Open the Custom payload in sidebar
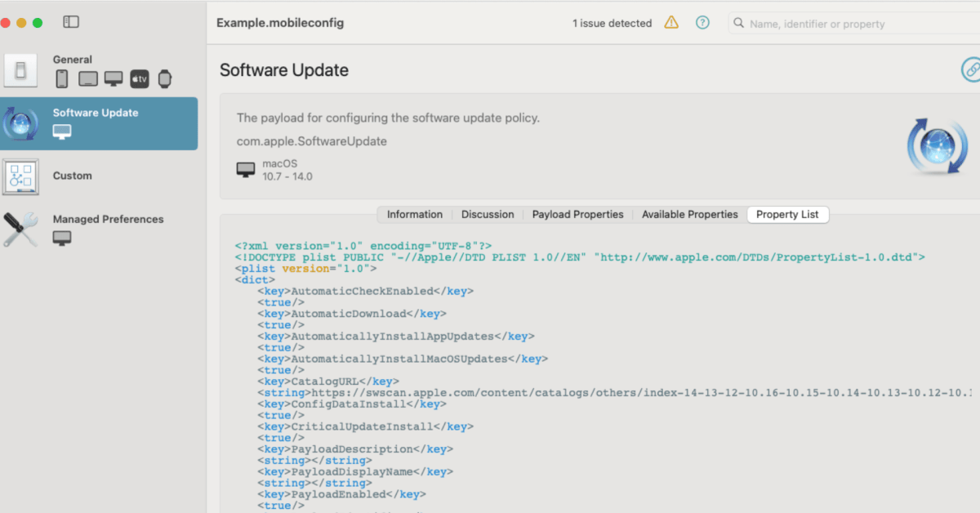Image resolution: width=980 pixels, height=513 pixels. (73, 176)
